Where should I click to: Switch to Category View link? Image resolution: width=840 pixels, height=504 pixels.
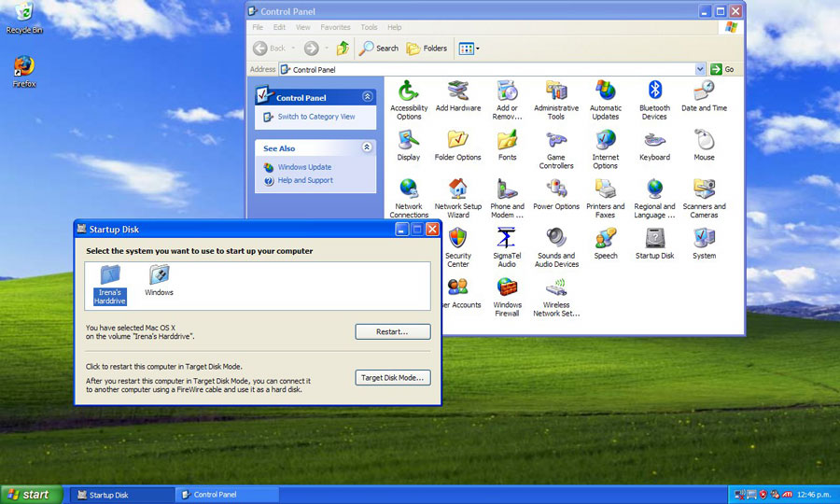[x=316, y=117]
